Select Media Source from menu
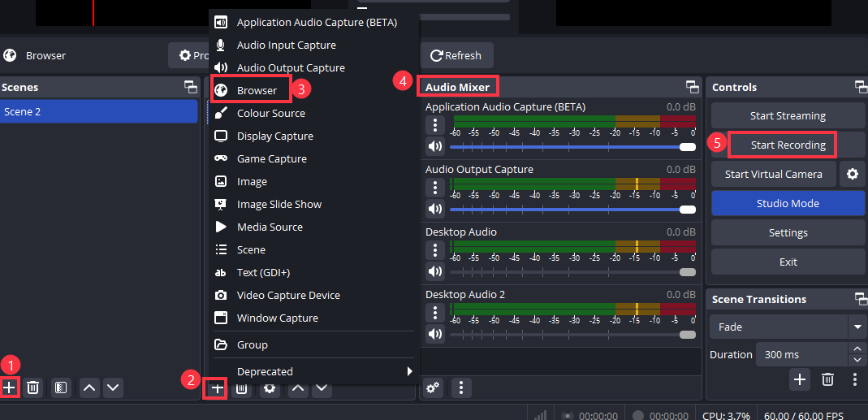868x420 pixels. [314, 227]
